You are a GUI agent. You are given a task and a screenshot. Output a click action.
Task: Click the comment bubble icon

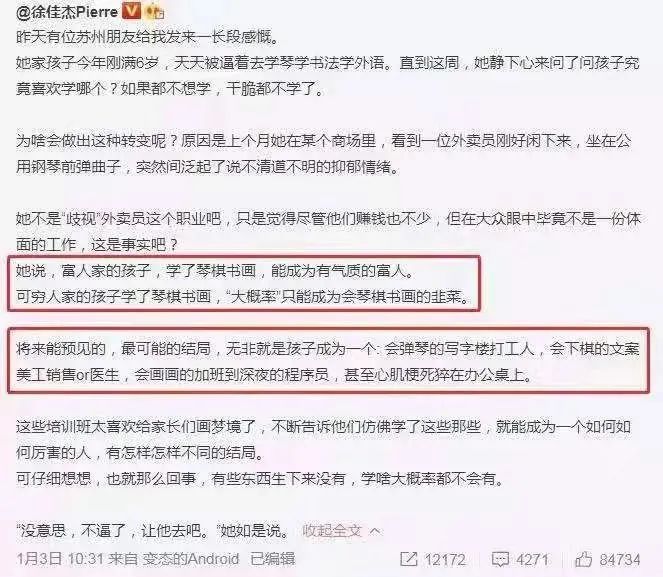[x=500, y=560]
